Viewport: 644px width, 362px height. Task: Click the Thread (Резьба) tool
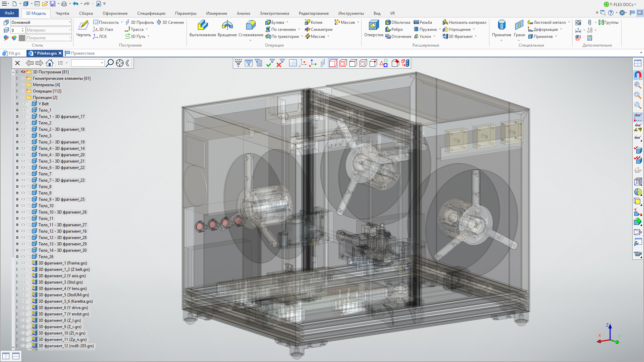pyautogui.click(x=423, y=22)
